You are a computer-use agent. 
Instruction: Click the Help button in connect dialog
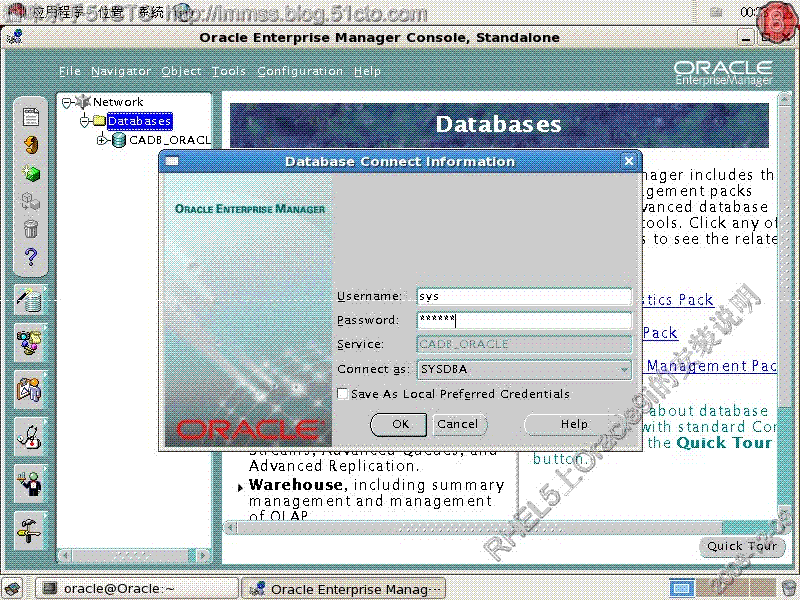click(574, 424)
